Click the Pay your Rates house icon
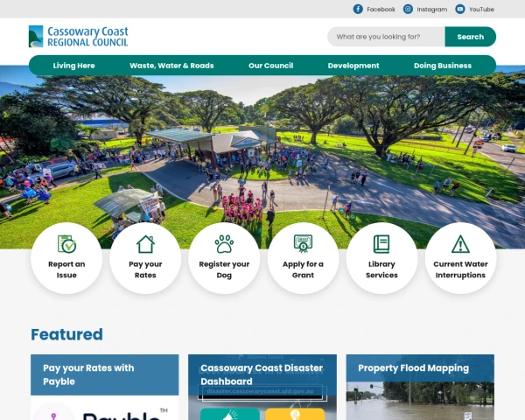525x420 pixels. point(145,244)
